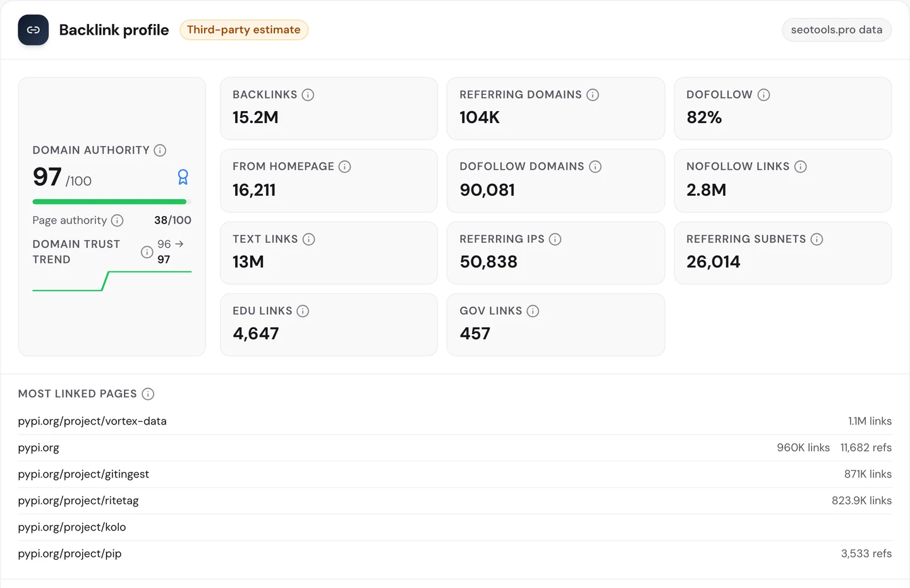Click the Referring IPs info icon
The height and width of the screenshot is (588, 910).
[x=555, y=239]
